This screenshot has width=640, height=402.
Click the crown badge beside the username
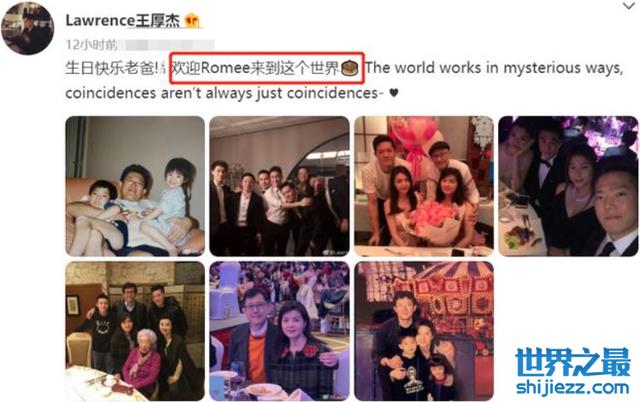tap(192, 20)
